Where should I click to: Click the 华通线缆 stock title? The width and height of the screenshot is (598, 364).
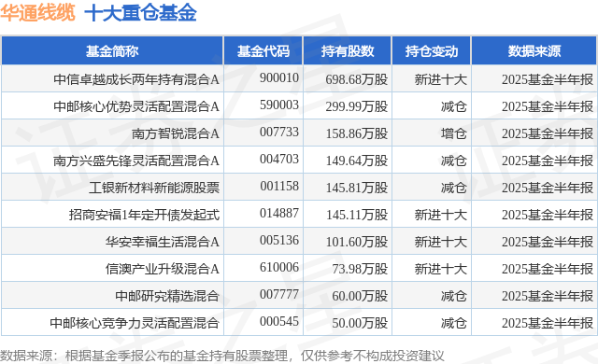coord(37,13)
